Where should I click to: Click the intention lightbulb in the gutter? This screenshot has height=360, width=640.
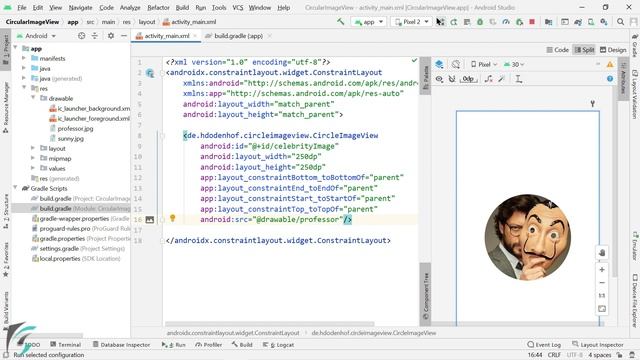[x=173, y=218]
